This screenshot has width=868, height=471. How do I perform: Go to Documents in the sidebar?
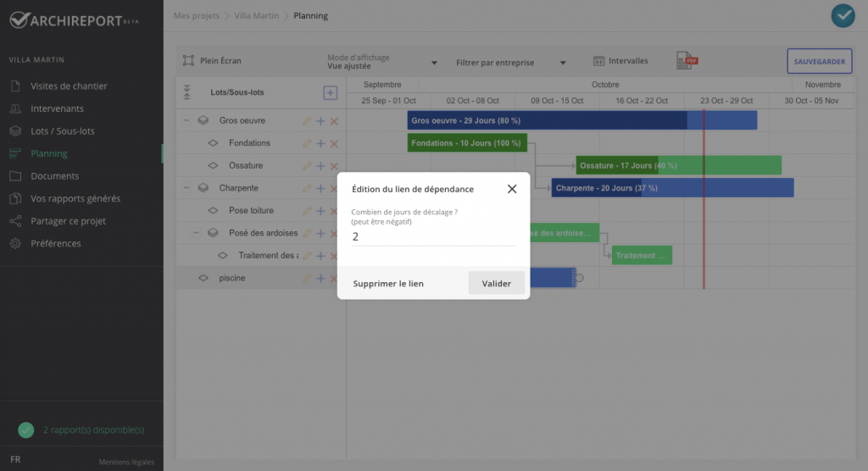54,176
